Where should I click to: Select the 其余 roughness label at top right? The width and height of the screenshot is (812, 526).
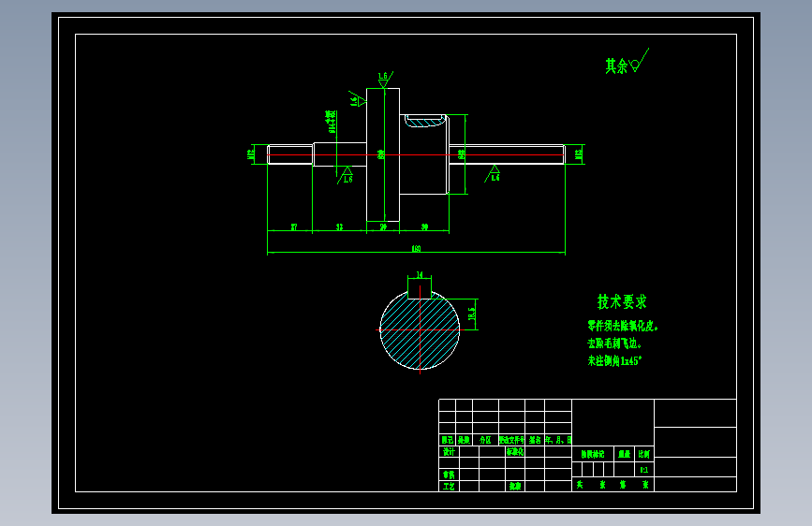[x=616, y=66]
